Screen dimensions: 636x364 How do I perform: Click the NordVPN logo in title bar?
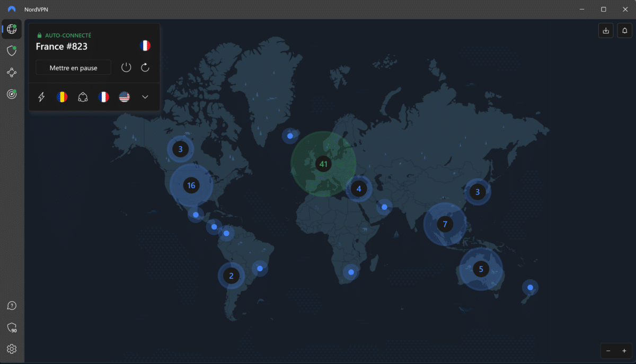12,9
